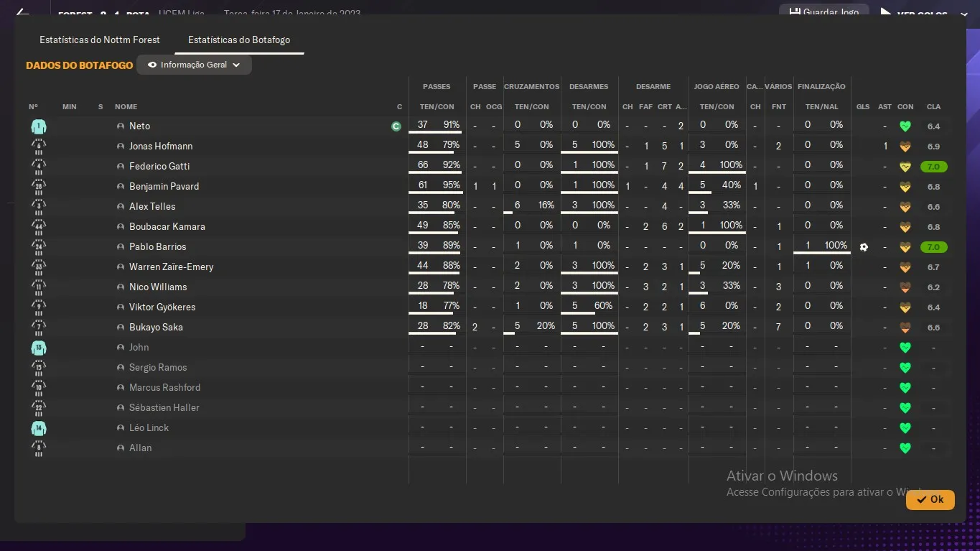This screenshot has width=980, height=551.
Task: Click the eye icon in Informação Geral selector
Action: 152,65
